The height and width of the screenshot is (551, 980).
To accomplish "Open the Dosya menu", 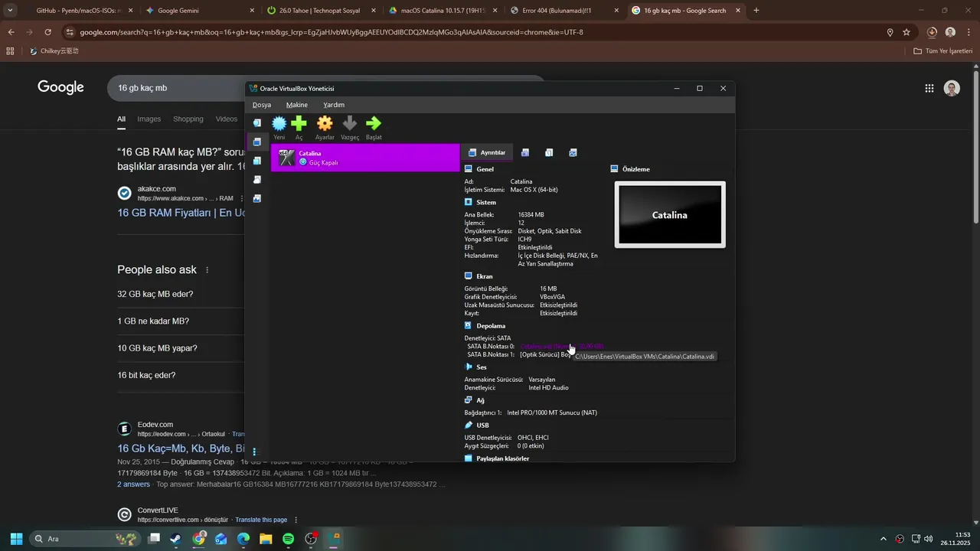I will click(262, 105).
